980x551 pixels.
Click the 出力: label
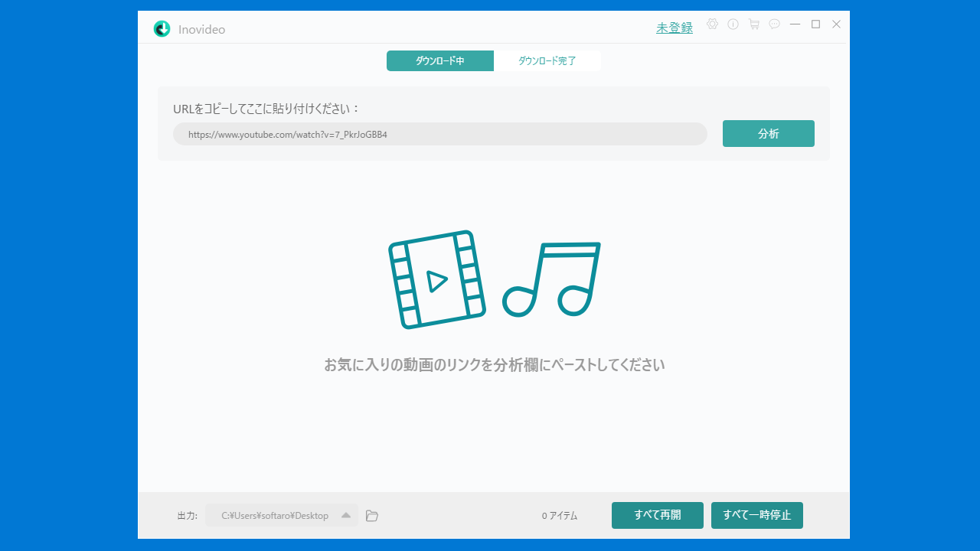[x=188, y=516]
